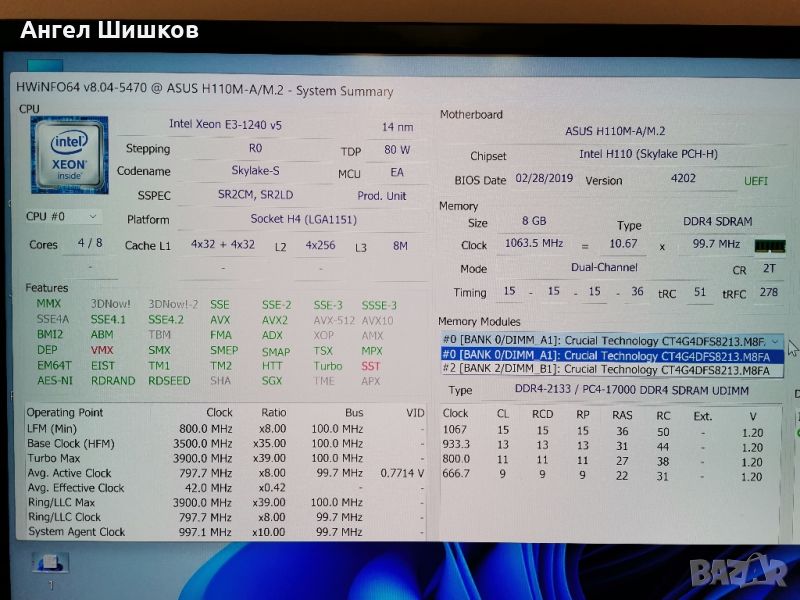800x600 pixels.
Task: Choose the #2 BANK 2/DIMM_B1 module entry
Action: [x=612, y=370]
